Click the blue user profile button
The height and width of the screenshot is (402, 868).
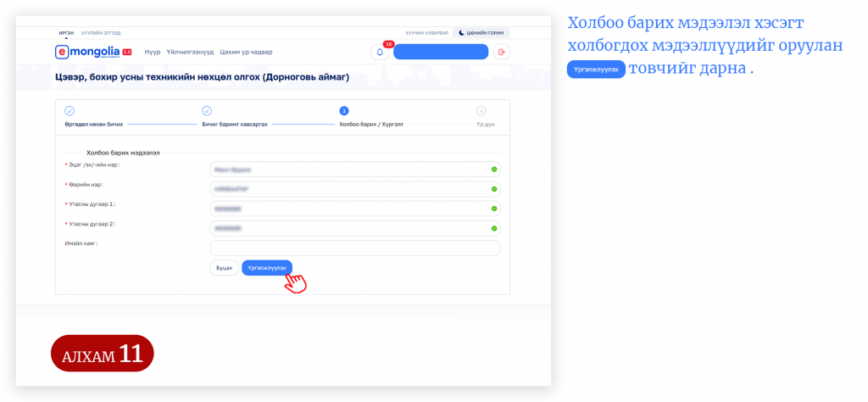click(x=441, y=52)
